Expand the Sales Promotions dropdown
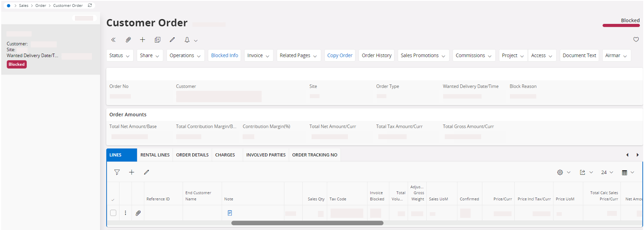Viewport: 644px width, 230px height. tap(423, 56)
